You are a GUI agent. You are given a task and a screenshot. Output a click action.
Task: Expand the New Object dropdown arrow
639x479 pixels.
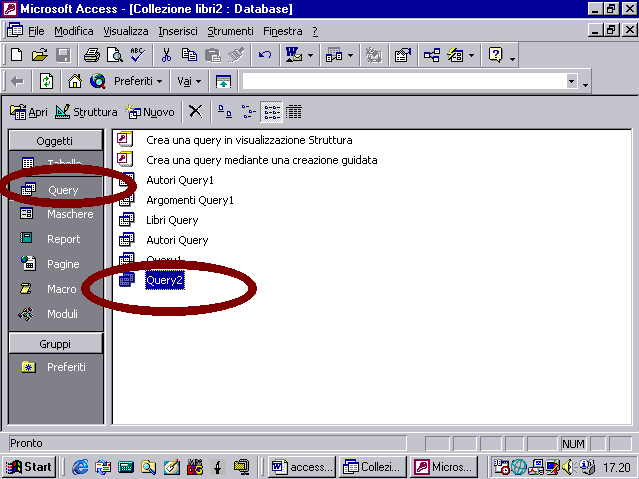[472, 55]
